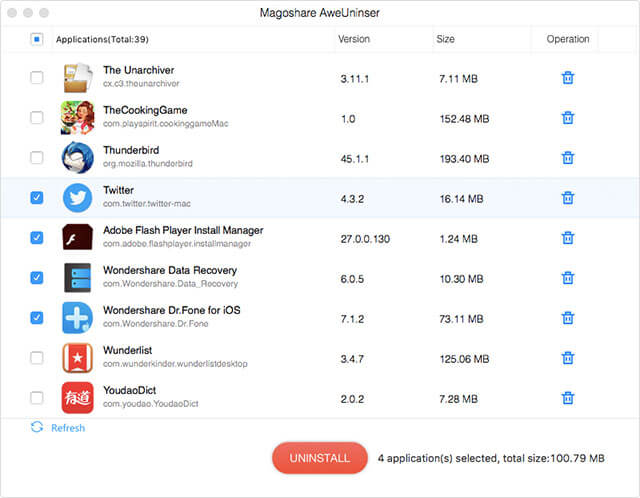Image resolution: width=640 pixels, height=498 pixels.
Task: Click 'The Unarchiver' app name
Action: click(139, 70)
